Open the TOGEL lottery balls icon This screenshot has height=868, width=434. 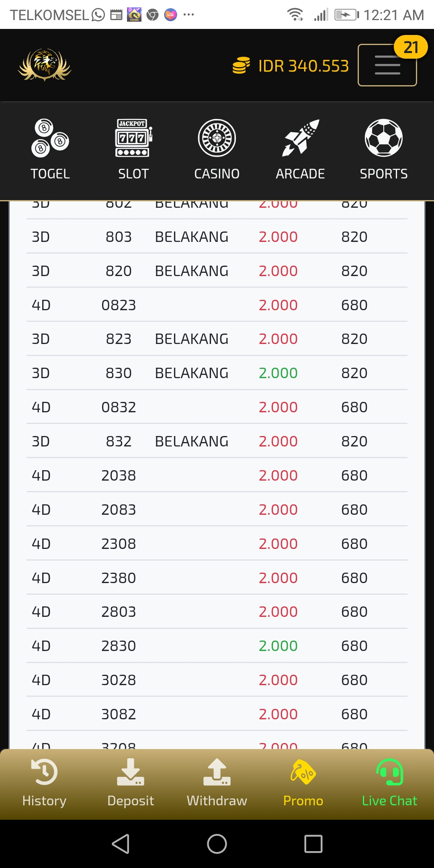click(50, 139)
